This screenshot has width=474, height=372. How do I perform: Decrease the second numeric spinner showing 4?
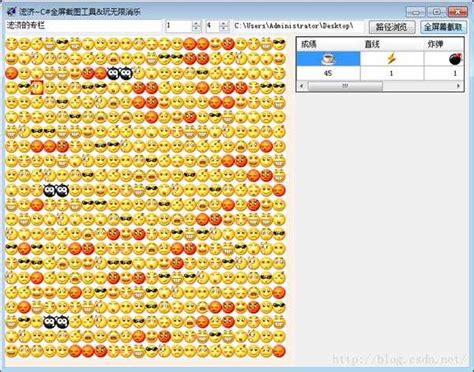(224, 29)
